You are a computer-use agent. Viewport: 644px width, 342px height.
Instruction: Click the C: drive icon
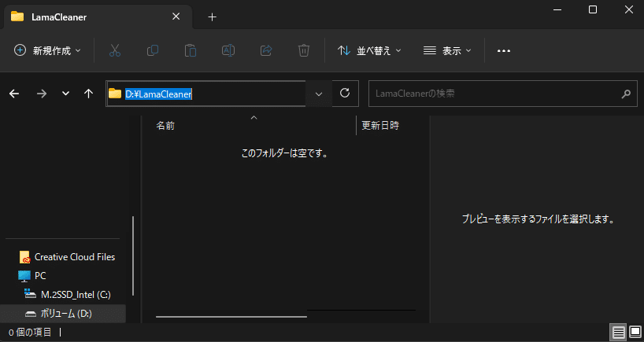pyautogui.click(x=30, y=293)
